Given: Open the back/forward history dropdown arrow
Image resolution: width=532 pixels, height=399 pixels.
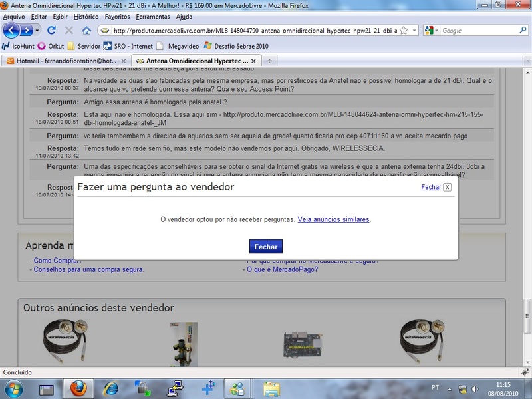Looking at the screenshot, I should pos(37,31).
